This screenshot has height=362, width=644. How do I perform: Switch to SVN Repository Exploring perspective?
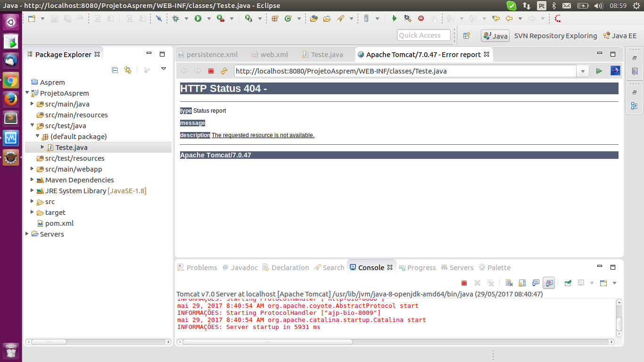[x=555, y=36]
